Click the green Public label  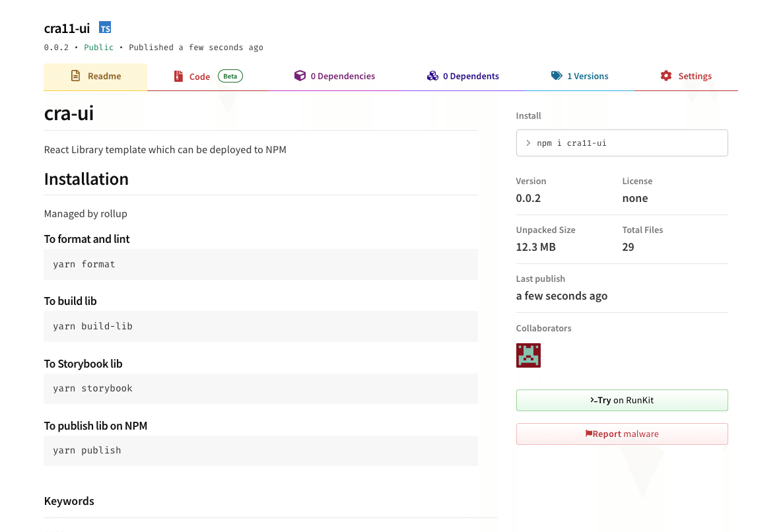click(x=98, y=48)
